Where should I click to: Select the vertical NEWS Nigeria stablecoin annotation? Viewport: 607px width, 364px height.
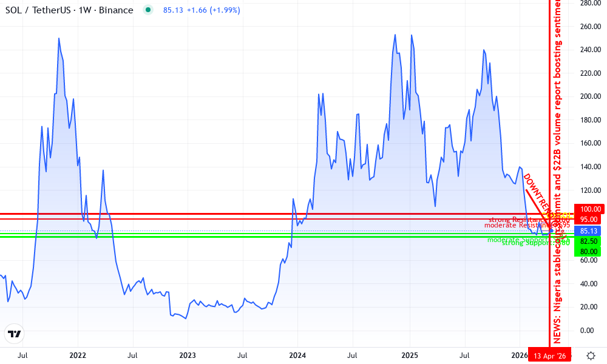coord(557,172)
